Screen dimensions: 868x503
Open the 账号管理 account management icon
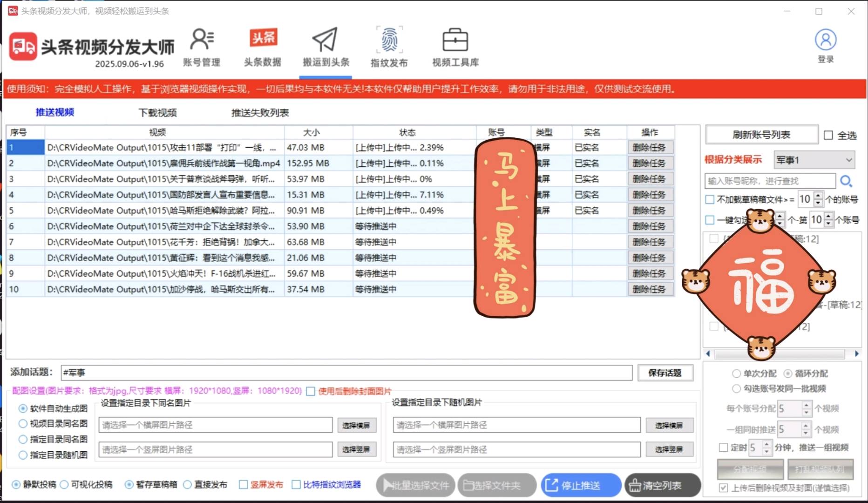point(201,40)
